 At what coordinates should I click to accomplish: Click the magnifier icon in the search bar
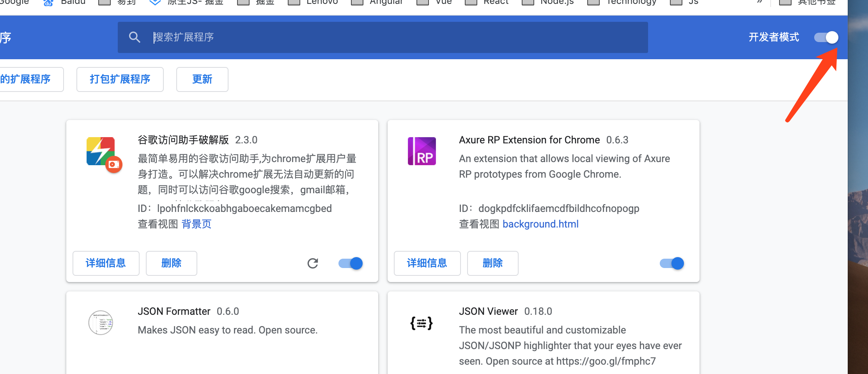click(135, 37)
